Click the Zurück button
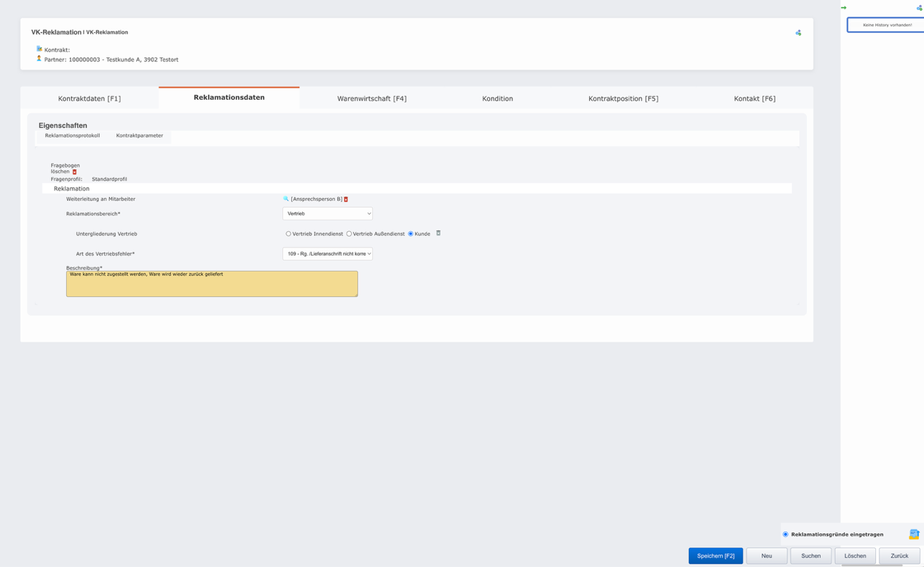Viewport: 924px width, 567px height. 899,556
